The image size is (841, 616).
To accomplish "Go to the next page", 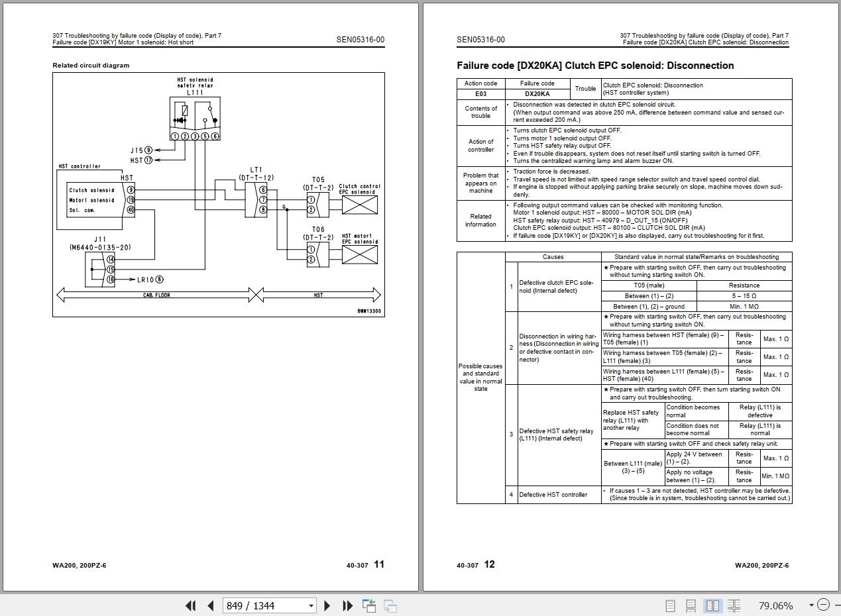I will click(x=327, y=605).
